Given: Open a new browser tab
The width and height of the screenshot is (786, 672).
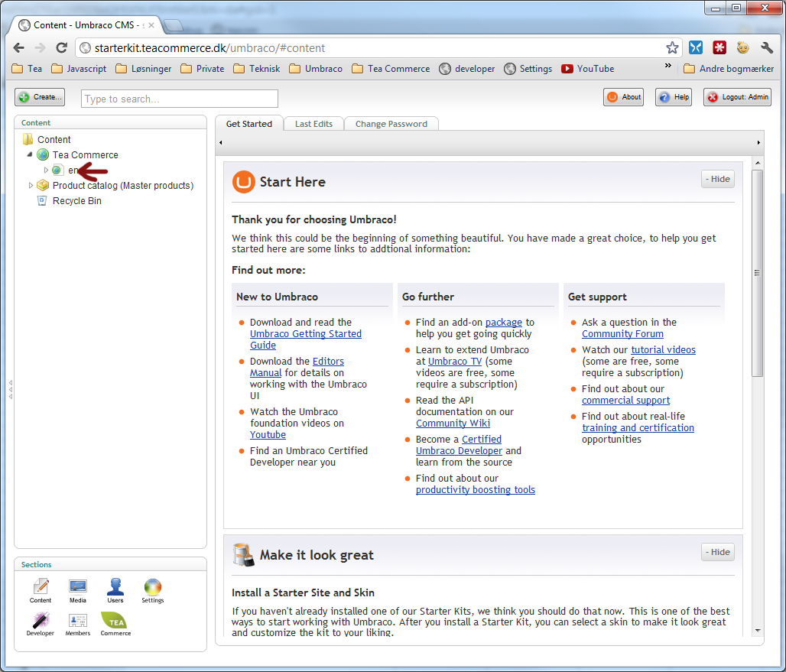Looking at the screenshot, I should click(x=173, y=25).
